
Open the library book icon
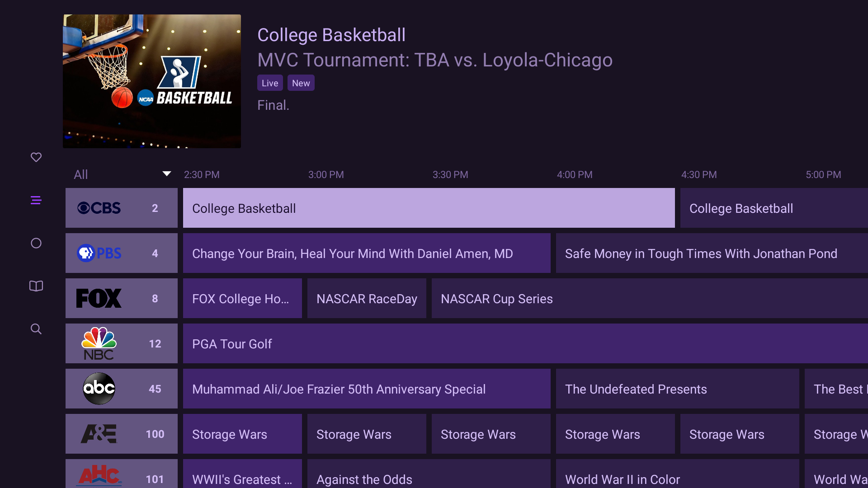tap(36, 286)
